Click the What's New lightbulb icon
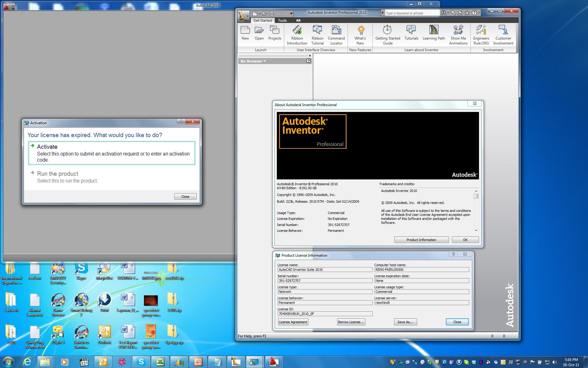The width and height of the screenshot is (588, 368). (360, 30)
